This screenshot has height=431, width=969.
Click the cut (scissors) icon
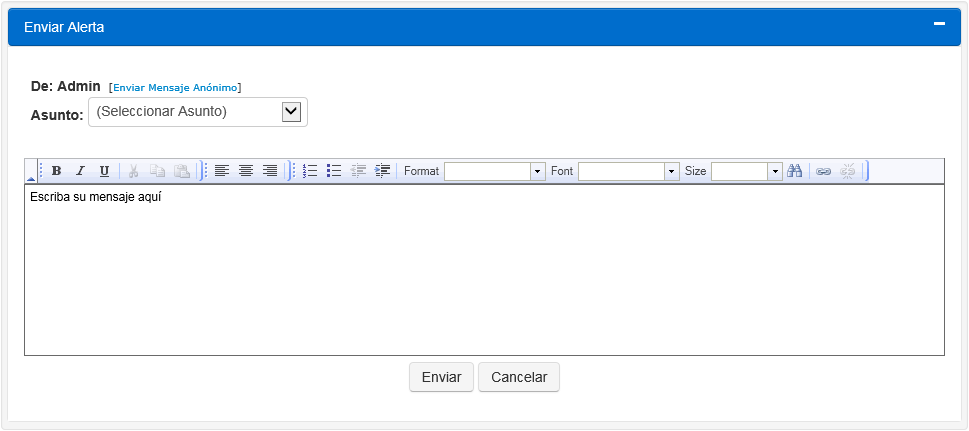coord(133,171)
